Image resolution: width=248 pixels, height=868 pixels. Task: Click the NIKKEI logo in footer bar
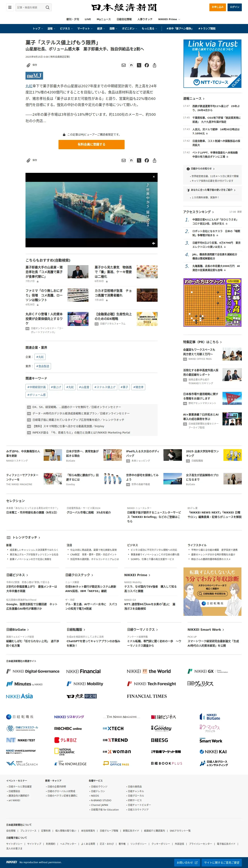coord(11,862)
